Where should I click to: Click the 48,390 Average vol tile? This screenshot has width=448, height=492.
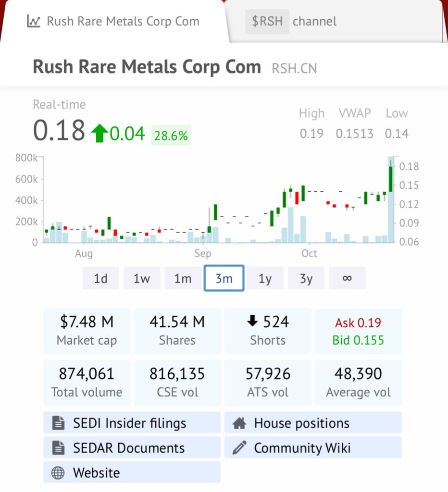tap(358, 383)
